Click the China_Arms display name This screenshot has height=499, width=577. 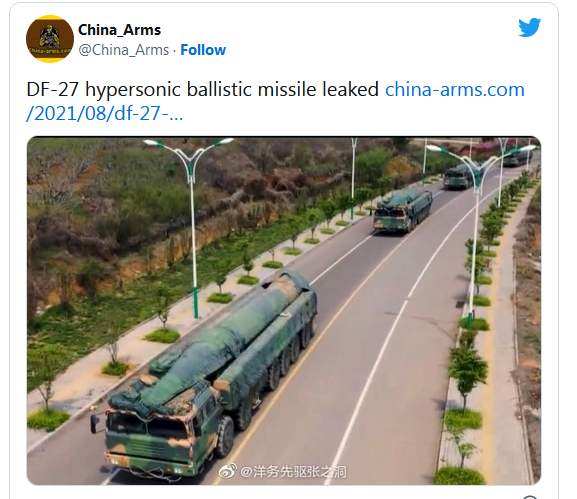tap(120, 30)
